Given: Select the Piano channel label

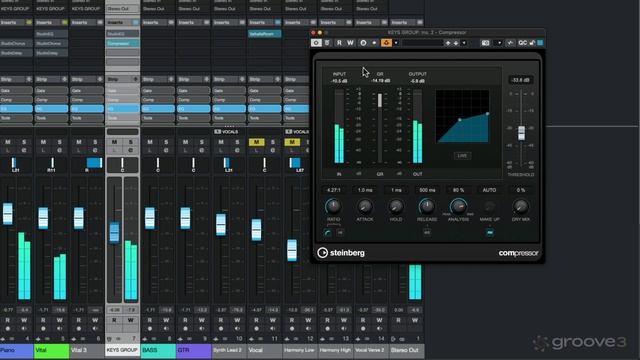Looking at the screenshot, I should [16, 350].
